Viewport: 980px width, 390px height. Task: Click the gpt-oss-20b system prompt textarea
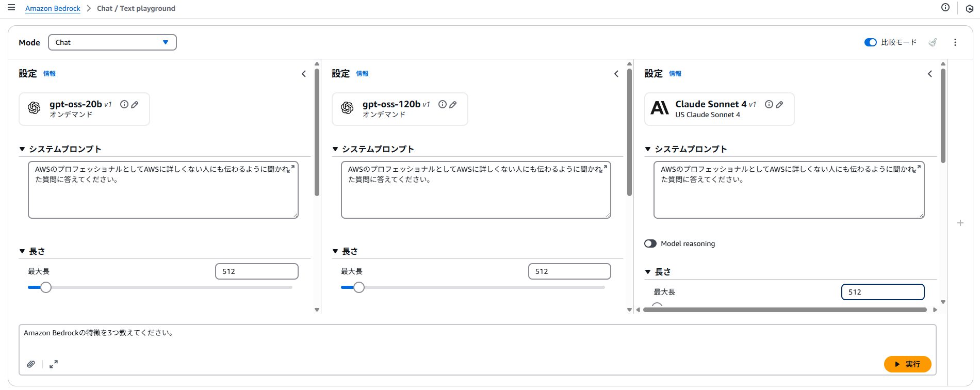(x=163, y=190)
